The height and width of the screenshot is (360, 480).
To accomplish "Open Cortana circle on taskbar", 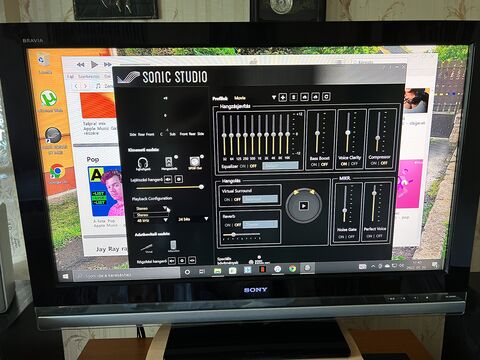I will pyautogui.click(x=187, y=272).
